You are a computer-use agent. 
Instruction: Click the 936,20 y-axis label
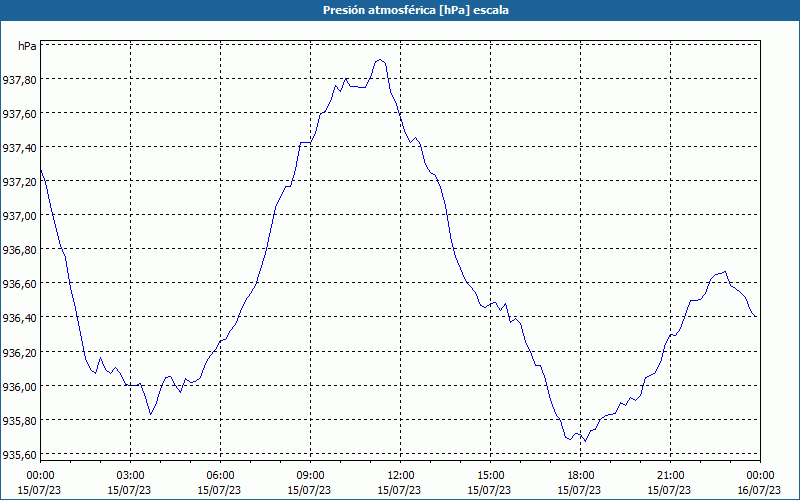[19, 352]
